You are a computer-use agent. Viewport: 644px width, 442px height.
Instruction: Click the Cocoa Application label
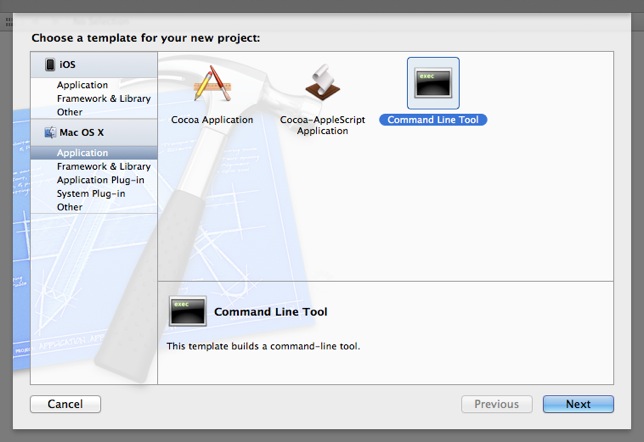point(212,120)
